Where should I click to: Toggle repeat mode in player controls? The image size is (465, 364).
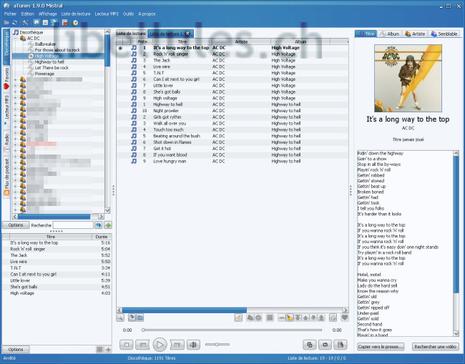click(x=325, y=345)
